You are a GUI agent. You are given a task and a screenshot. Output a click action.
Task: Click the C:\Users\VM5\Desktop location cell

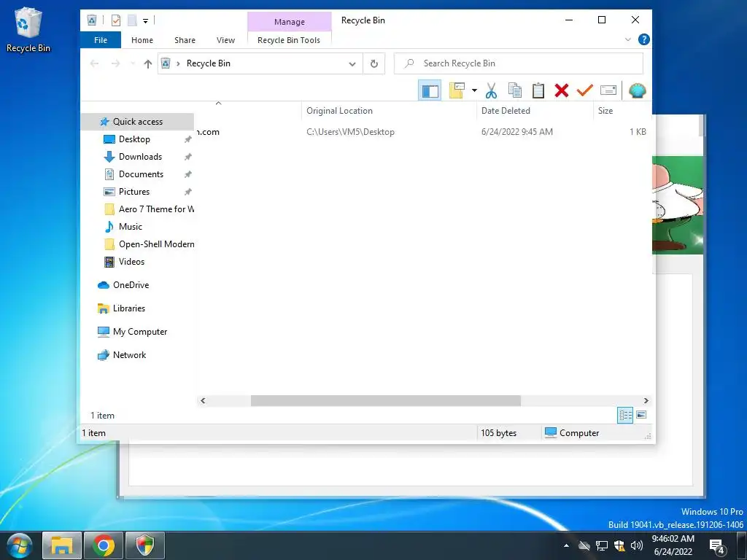(x=350, y=132)
